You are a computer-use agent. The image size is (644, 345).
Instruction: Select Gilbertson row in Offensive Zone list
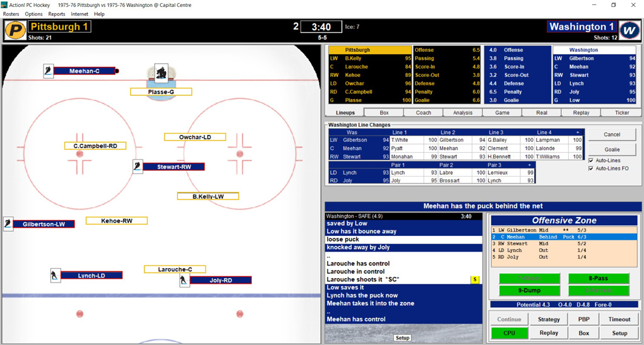[x=564, y=230]
